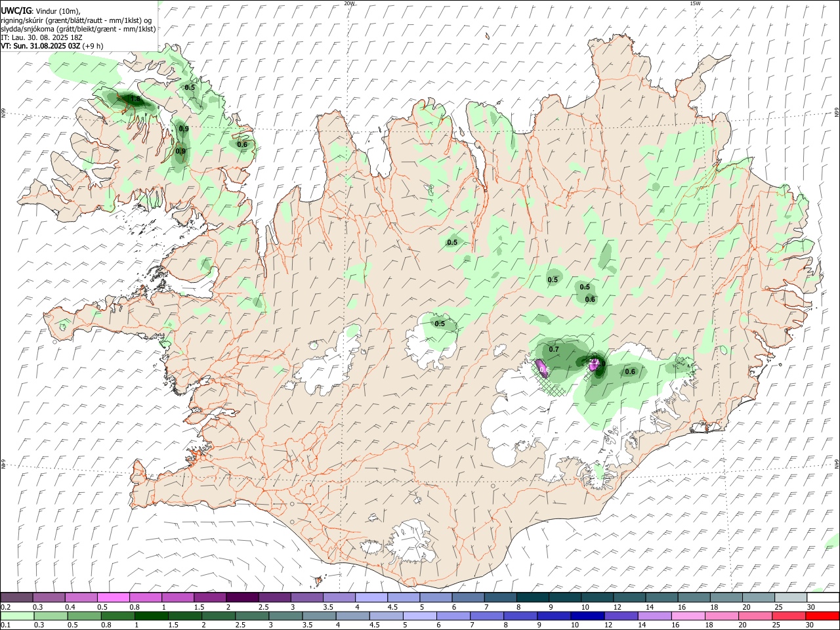Pick the palest green swatch between 0.1 and 0.3
This screenshot has width=840, height=630.
16,616
